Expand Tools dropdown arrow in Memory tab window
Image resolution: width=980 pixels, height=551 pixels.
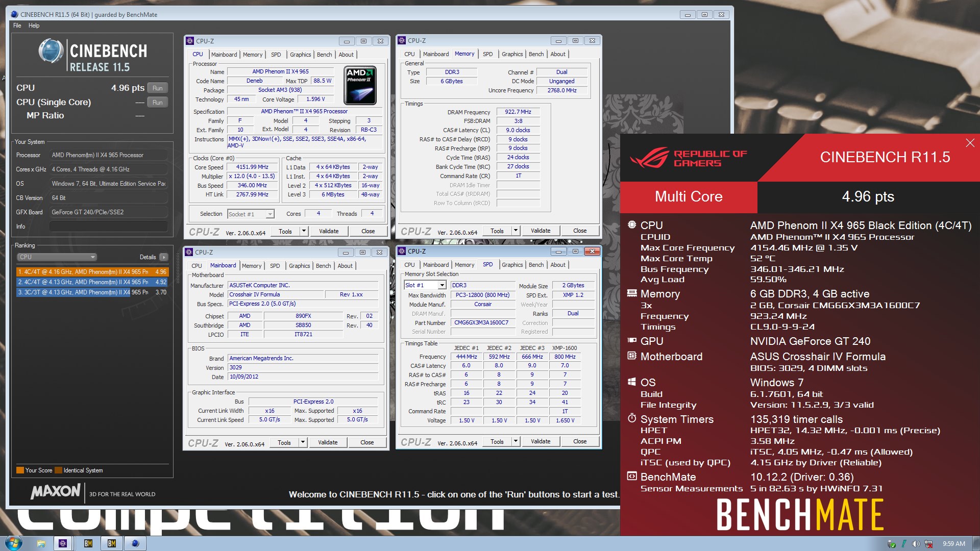[x=516, y=231]
